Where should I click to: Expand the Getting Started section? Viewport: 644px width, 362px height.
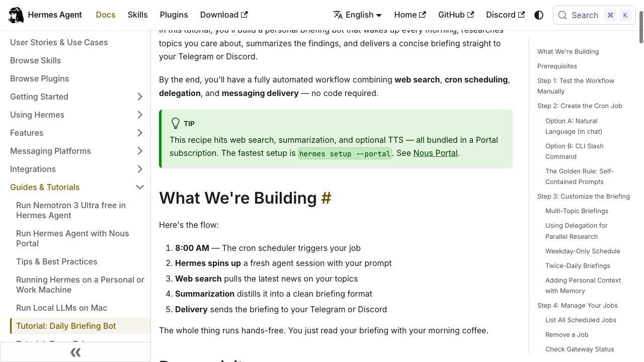tap(140, 97)
